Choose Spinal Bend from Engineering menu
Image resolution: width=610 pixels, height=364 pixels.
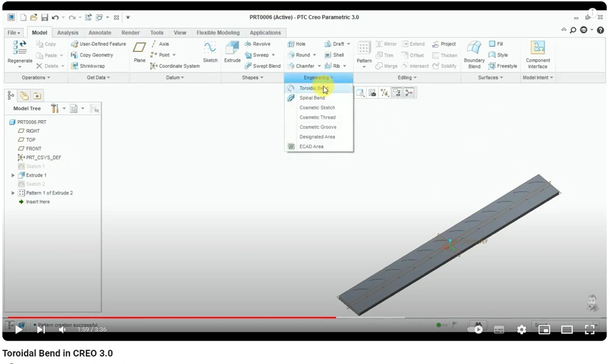pos(319,98)
